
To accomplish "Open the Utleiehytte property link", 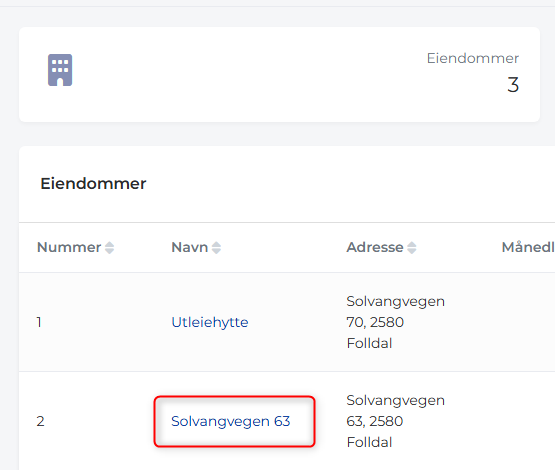I will click(210, 322).
